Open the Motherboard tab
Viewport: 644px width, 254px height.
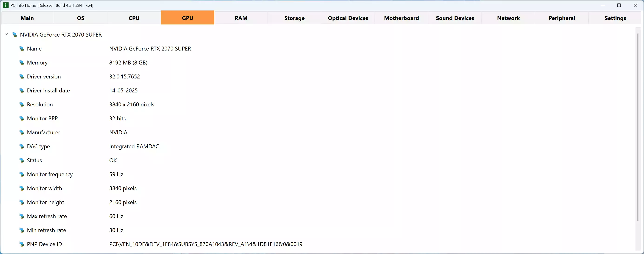(402, 18)
